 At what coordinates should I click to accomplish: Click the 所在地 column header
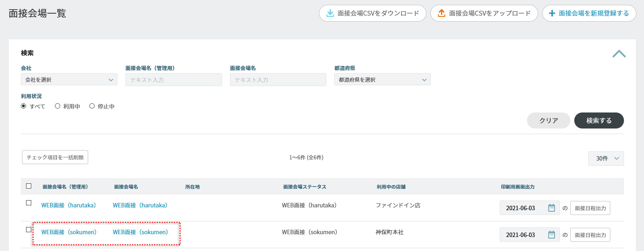pos(192,187)
